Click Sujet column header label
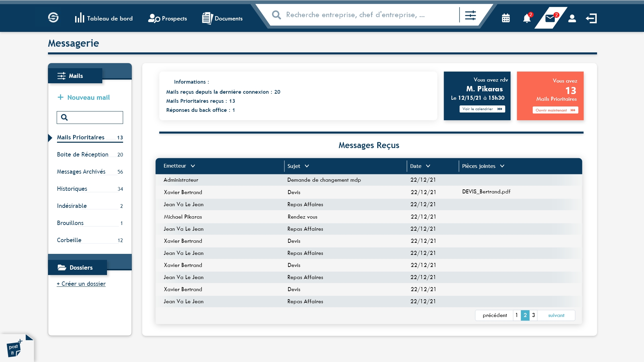The width and height of the screenshot is (644, 362). 294,166
